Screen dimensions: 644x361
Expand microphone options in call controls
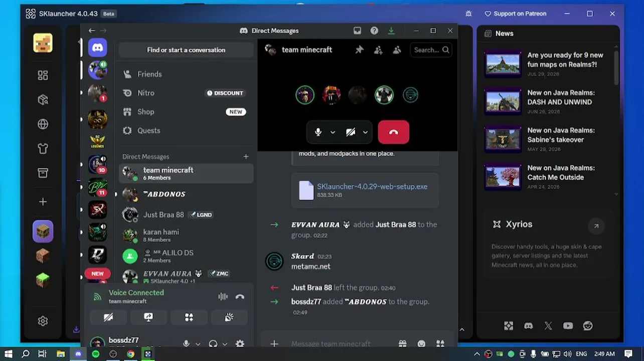(333, 132)
